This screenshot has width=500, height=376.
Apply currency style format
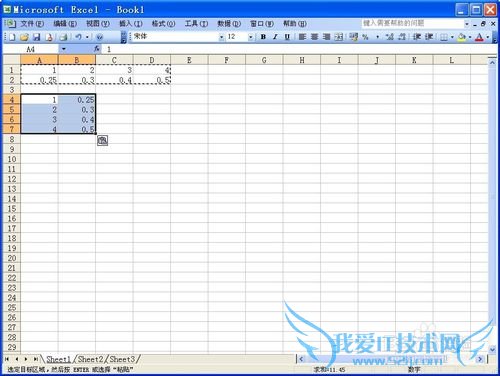tap(354, 37)
